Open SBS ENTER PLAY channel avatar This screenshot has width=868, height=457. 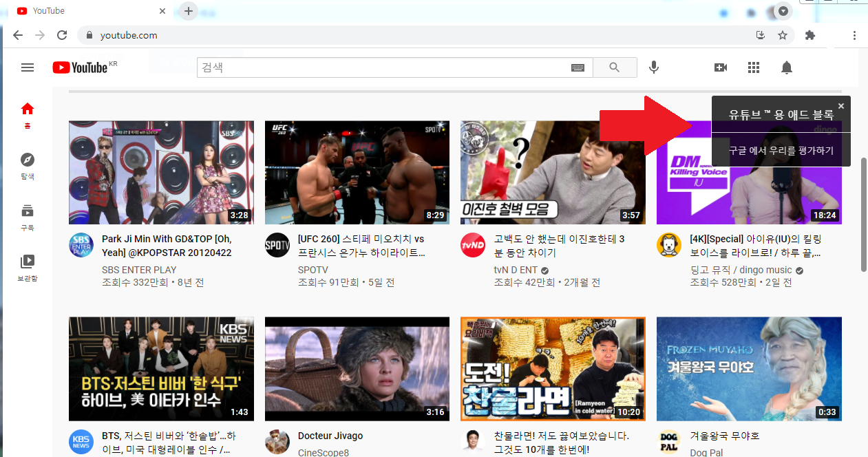(81, 245)
